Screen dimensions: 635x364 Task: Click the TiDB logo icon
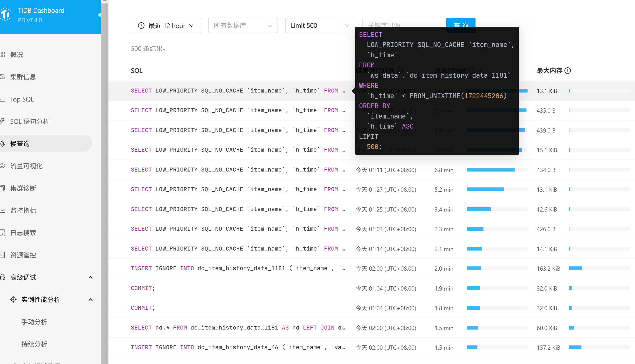5,15
